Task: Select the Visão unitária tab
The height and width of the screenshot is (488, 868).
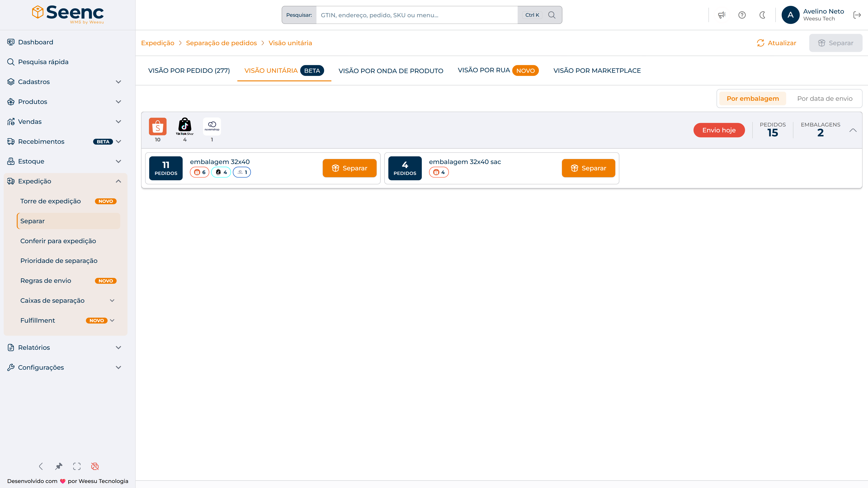Action: pos(284,71)
